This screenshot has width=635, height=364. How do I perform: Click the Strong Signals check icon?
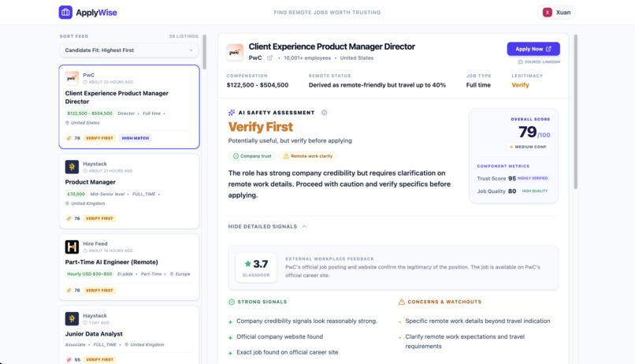[232, 302]
